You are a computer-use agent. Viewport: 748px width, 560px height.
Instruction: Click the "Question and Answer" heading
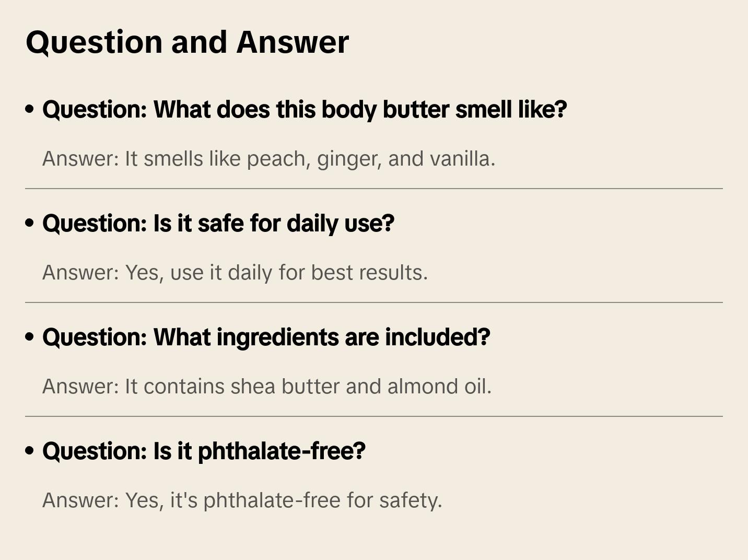pos(187,42)
